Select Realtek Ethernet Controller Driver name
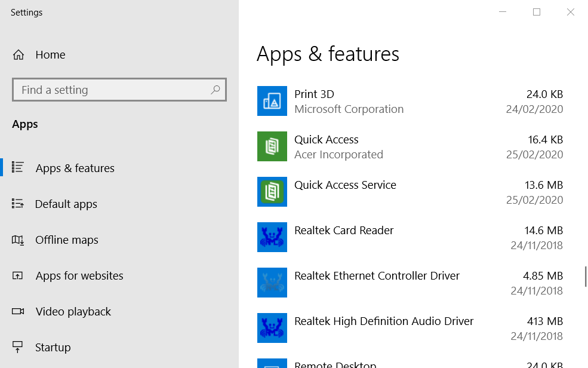 pyautogui.click(x=377, y=276)
